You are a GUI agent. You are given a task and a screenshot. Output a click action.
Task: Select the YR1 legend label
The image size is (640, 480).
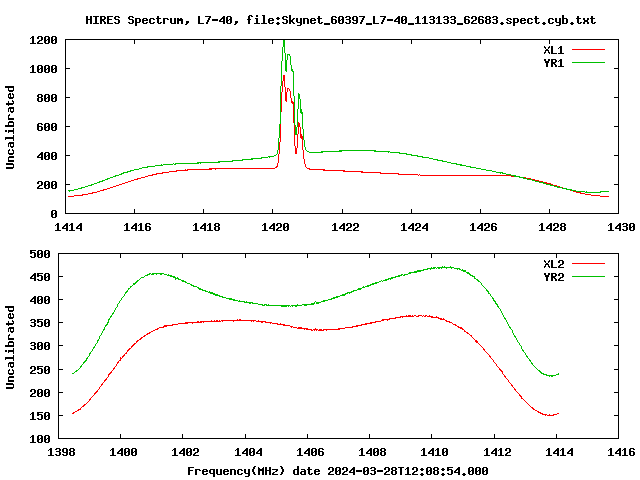tap(553, 63)
